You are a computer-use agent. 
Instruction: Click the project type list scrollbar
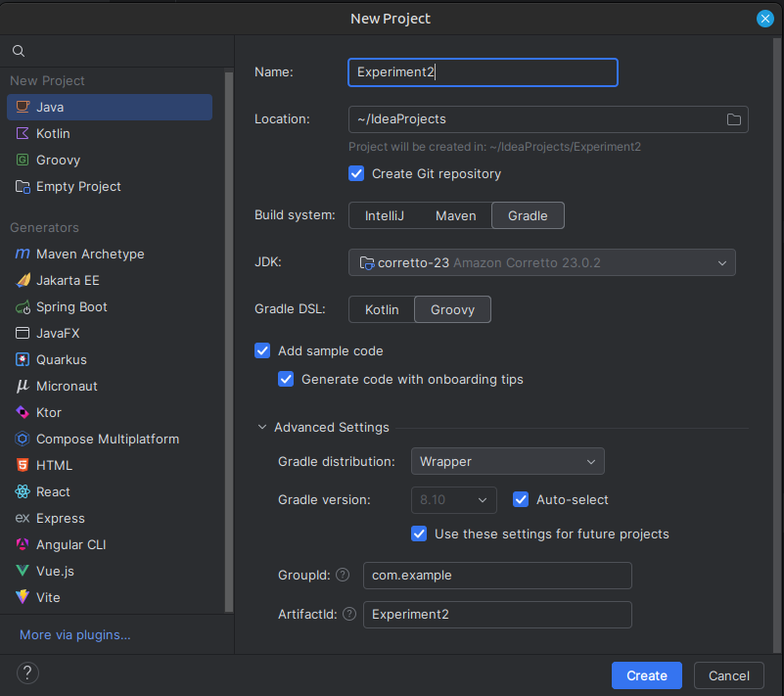click(229, 342)
